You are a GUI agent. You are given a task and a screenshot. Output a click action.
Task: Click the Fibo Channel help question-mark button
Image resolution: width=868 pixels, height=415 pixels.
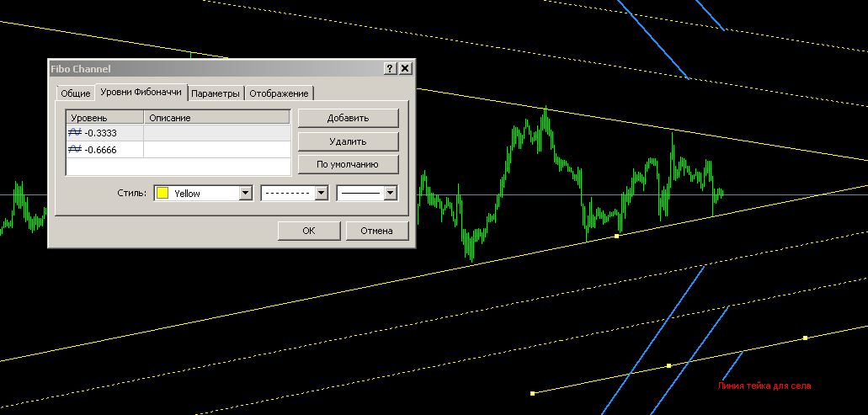point(390,68)
